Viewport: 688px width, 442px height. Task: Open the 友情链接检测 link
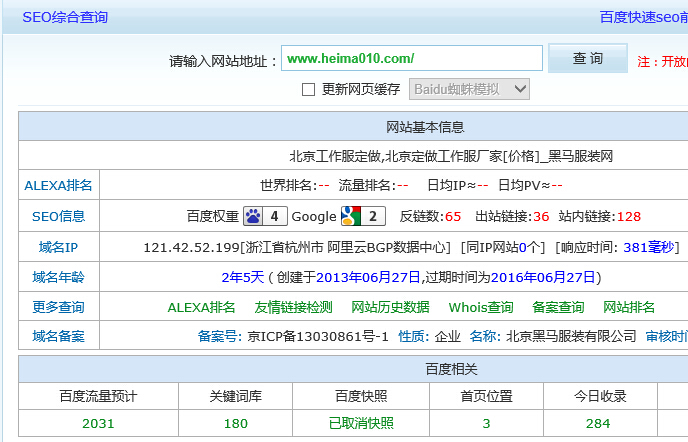tap(293, 307)
